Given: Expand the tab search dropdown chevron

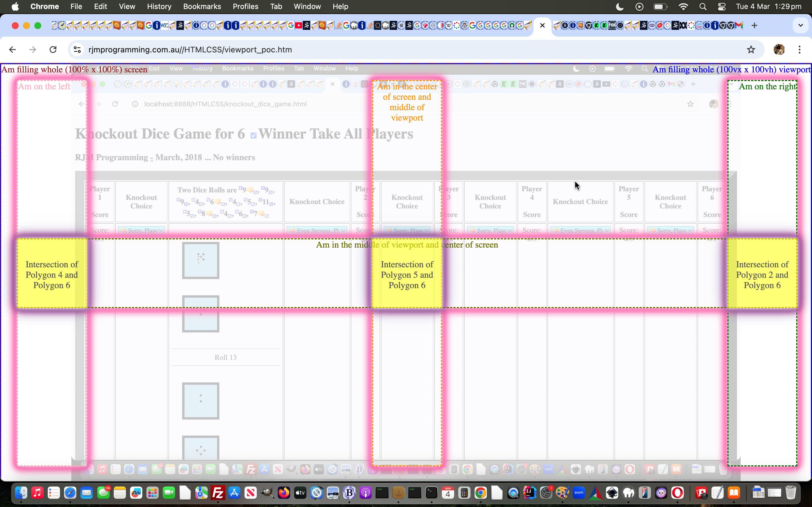Looking at the screenshot, I should [x=801, y=25].
